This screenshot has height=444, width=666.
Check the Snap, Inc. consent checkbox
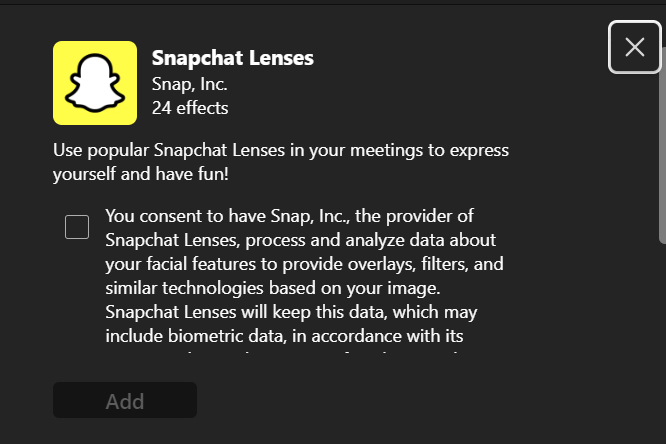coord(77,227)
